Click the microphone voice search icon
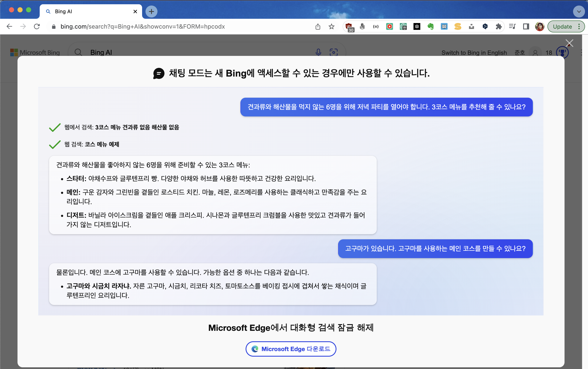 click(318, 52)
